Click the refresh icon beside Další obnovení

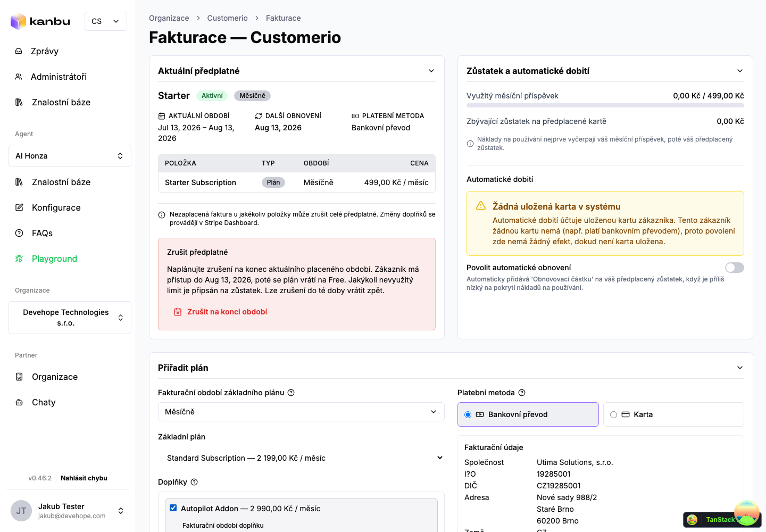tap(259, 116)
